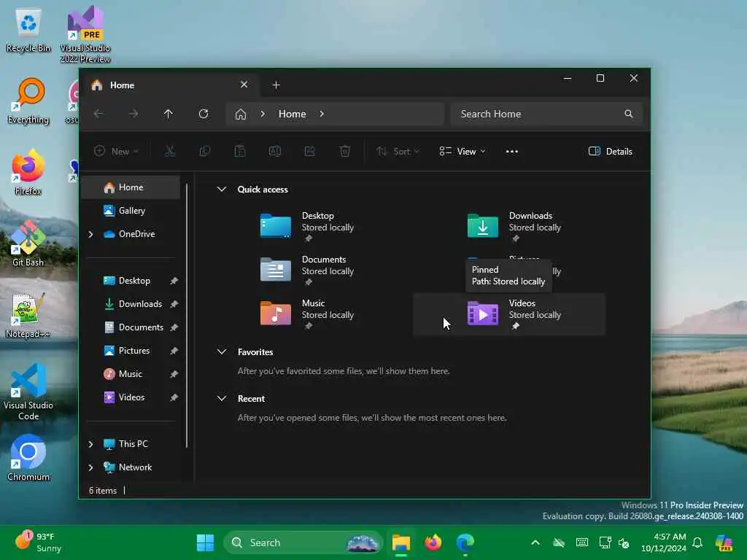Unpin Downloads from sidebar pin icon

174,304
